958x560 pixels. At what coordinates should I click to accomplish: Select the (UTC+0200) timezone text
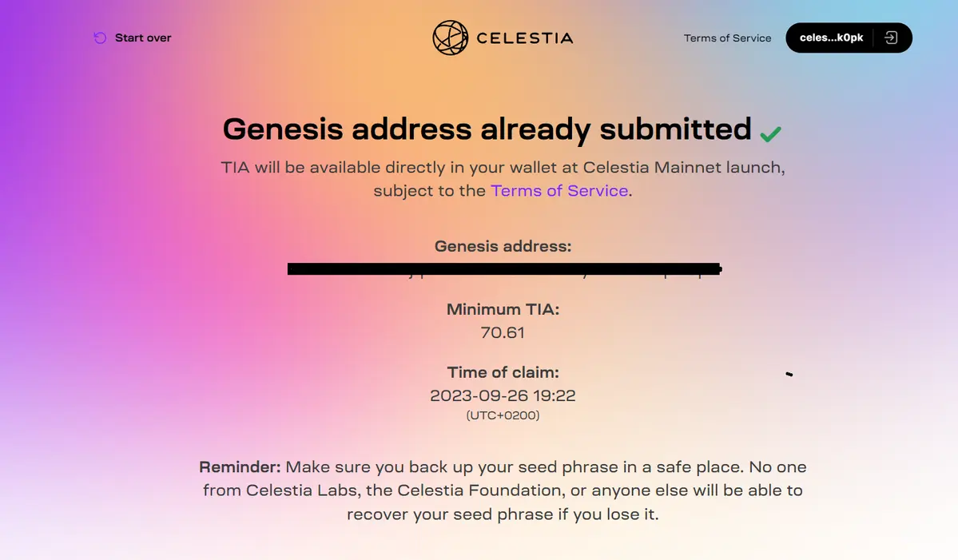503,415
